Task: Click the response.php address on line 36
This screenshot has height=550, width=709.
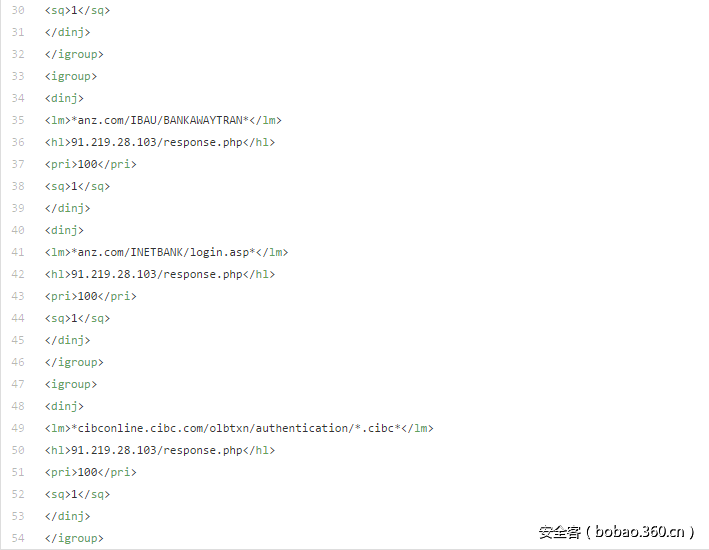Action: point(159,142)
